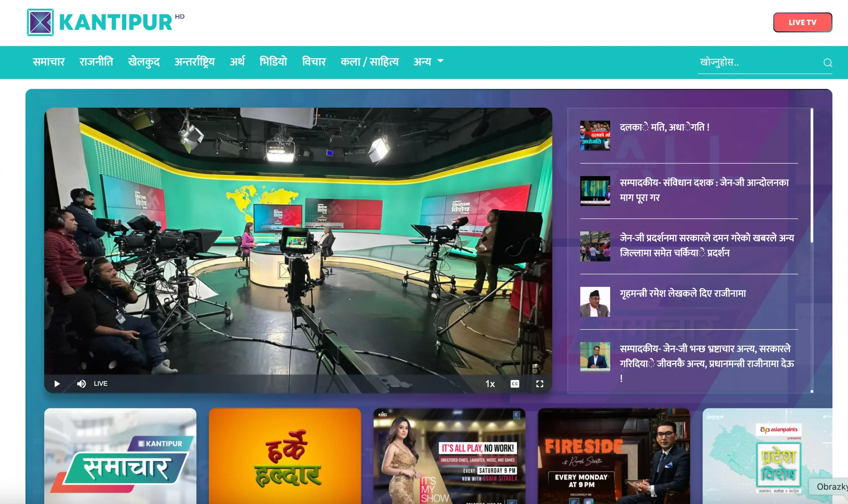Enter fullscreen mode on the player

pos(540,384)
